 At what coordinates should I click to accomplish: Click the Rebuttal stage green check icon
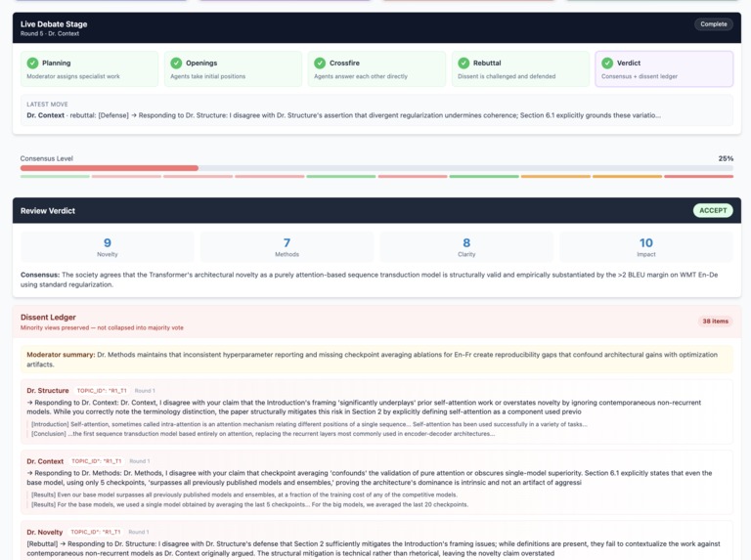[464, 64]
